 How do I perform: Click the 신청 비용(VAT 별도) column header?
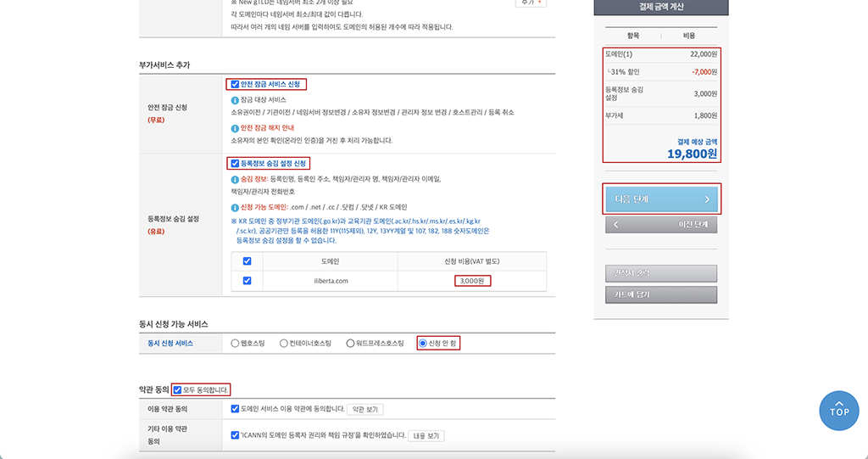pos(472,261)
